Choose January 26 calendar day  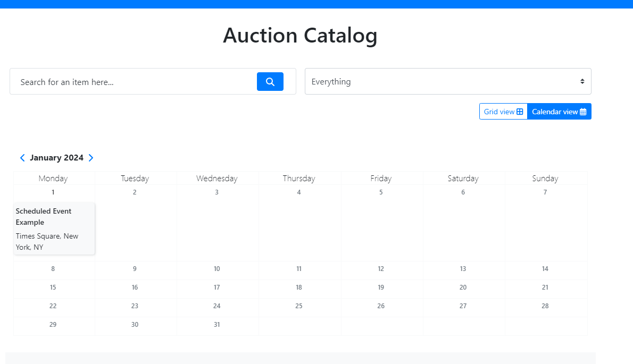pyautogui.click(x=381, y=306)
